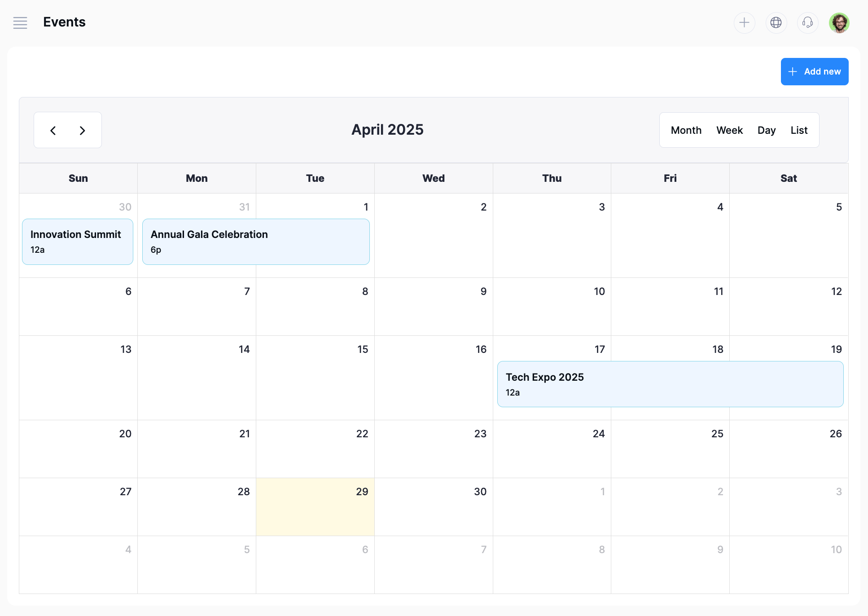Screen dimensions: 868x616
Task: Open the user avatar profile
Action: (839, 22)
